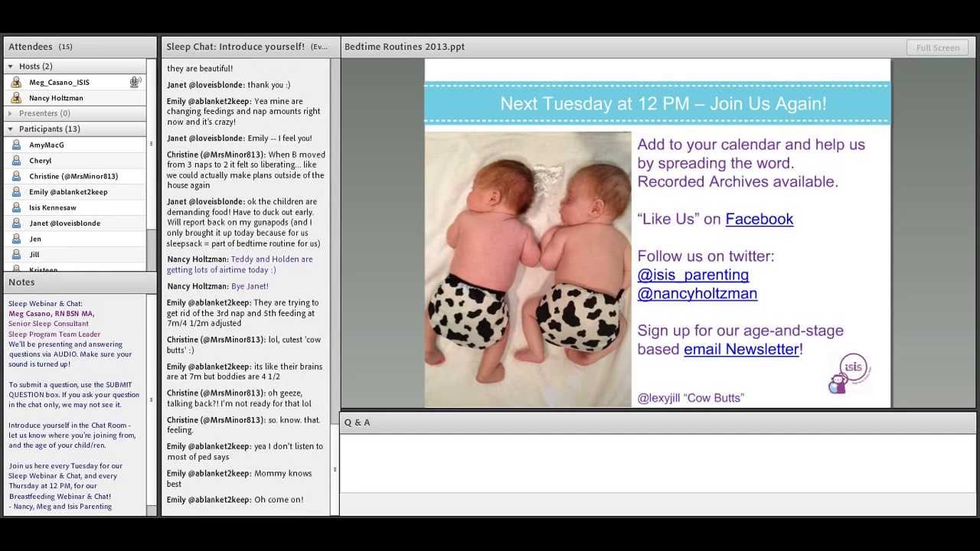This screenshot has height=551, width=980.
Task: Click the twin babies photo on the slide
Action: click(528, 269)
